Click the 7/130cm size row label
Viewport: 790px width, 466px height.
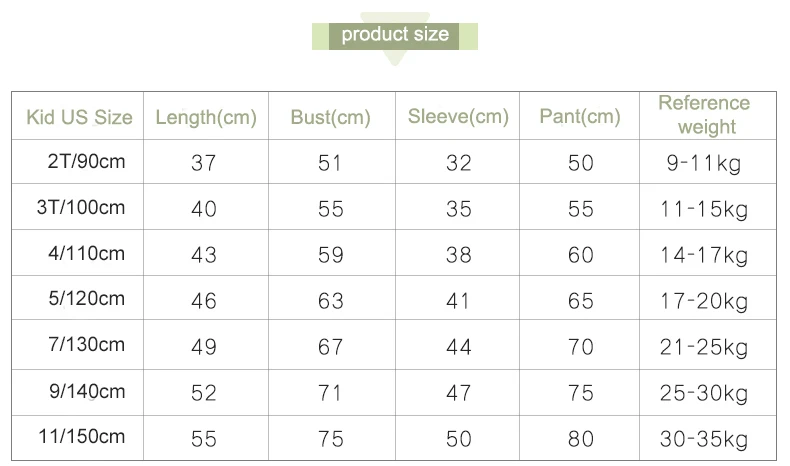[x=86, y=345]
